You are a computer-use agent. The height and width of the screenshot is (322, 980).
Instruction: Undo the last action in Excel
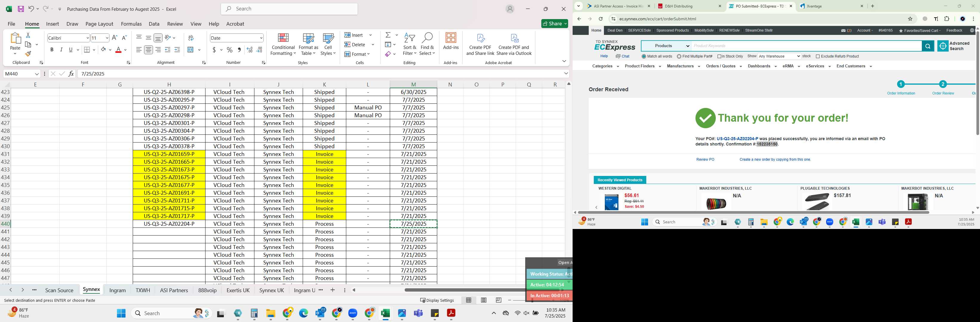click(x=31, y=9)
